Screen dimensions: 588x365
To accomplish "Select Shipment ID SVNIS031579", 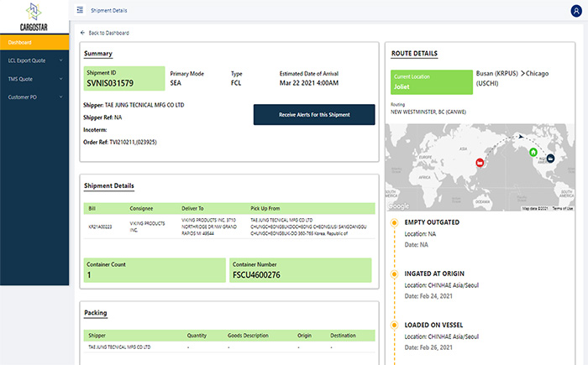I will [124, 78].
